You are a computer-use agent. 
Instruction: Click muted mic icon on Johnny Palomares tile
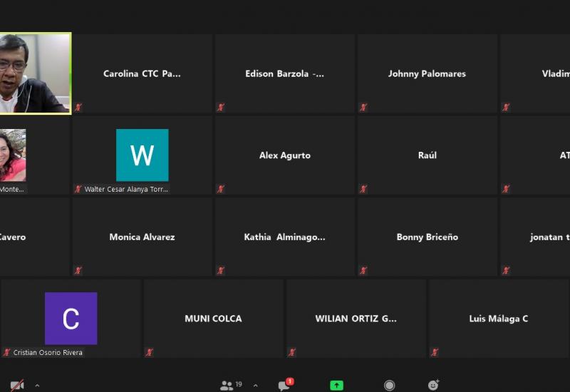click(x=363, y=108)
